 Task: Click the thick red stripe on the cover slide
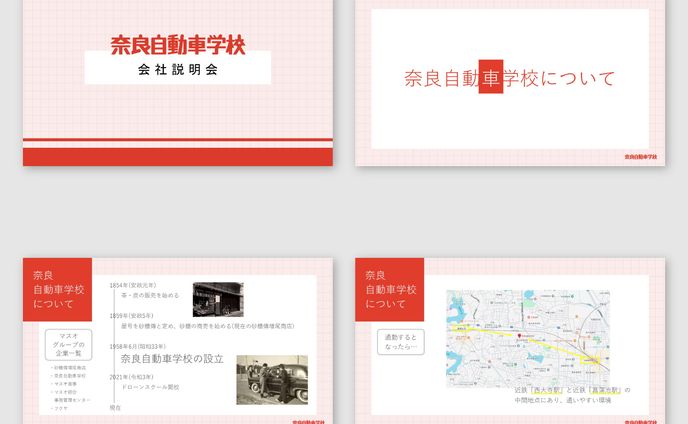coord(177,155)
